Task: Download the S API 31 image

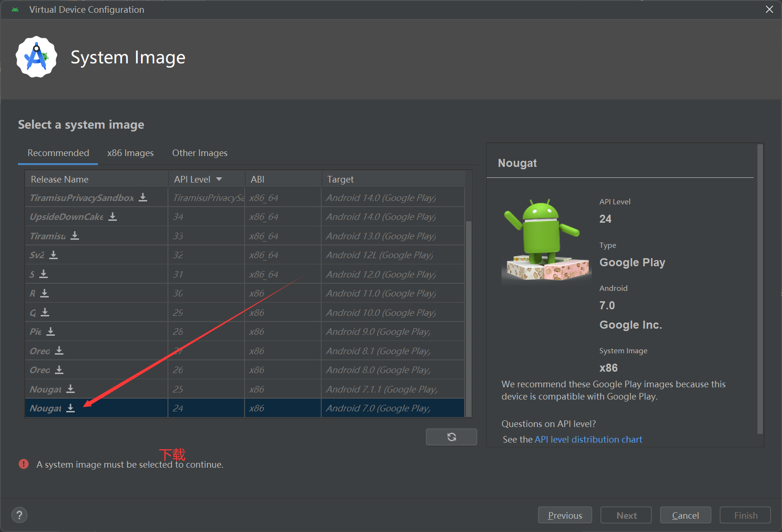Action: (x=44, y=274)
